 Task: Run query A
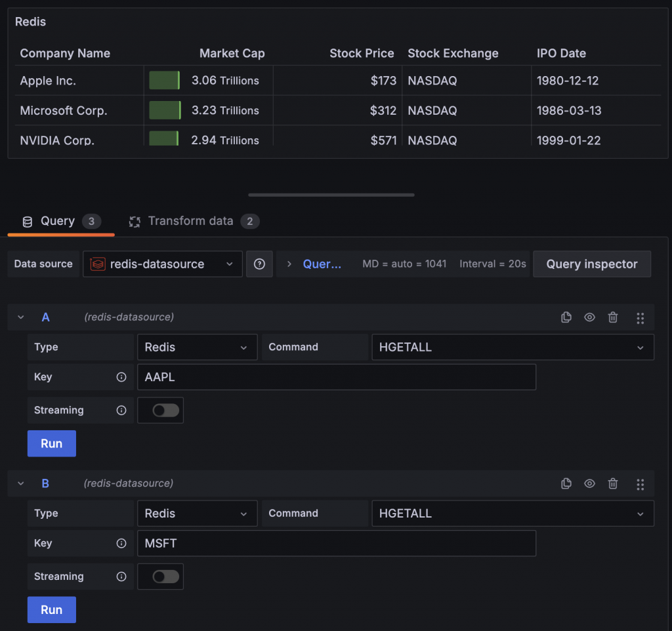pos(52,443)
